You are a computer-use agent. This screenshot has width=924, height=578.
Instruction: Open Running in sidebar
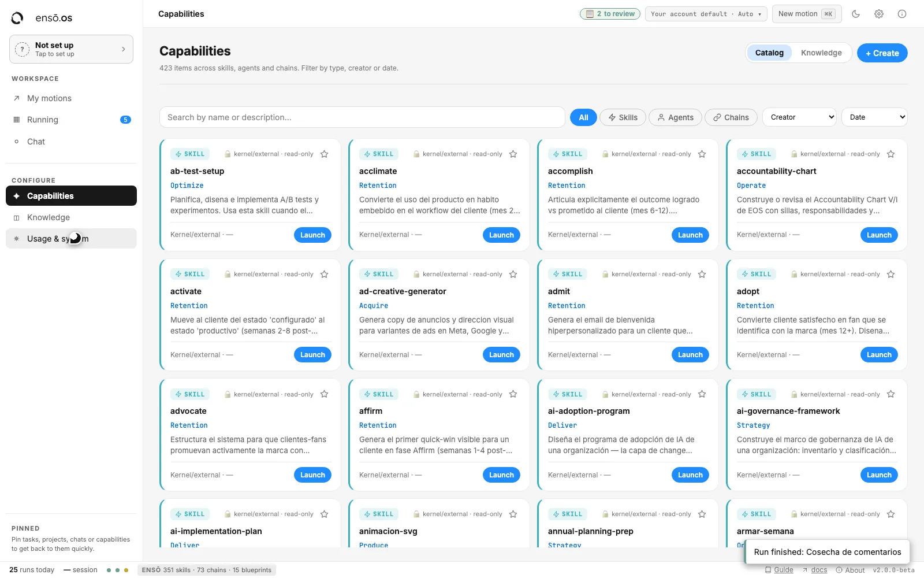71,120
